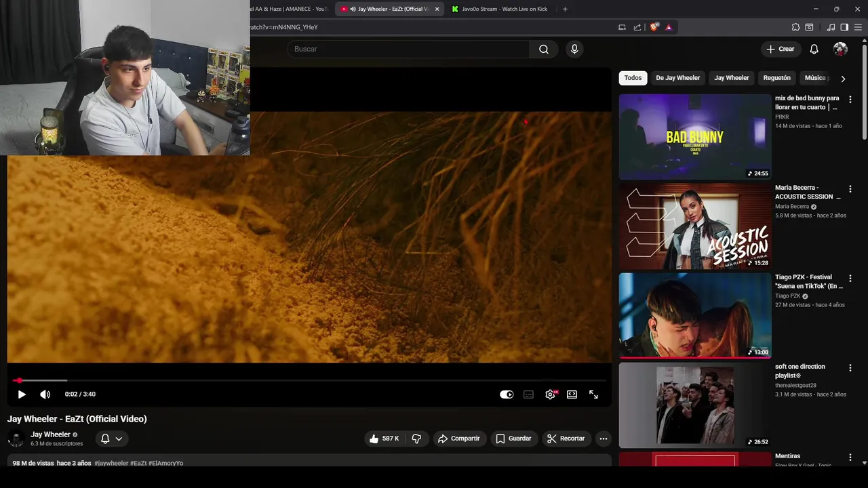Select the Todos filter chip
The image size is (868, 488).
pos(633,78)
